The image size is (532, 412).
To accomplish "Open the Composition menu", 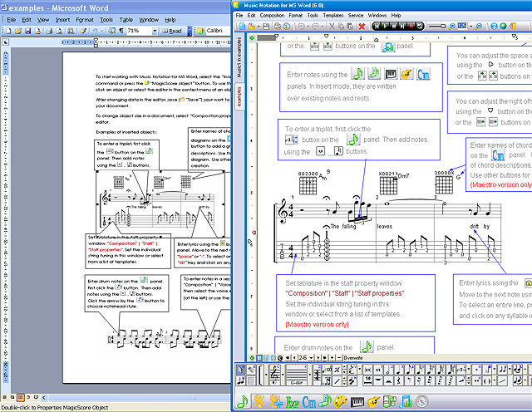I will pyautogui.click(x=271, y=15).
